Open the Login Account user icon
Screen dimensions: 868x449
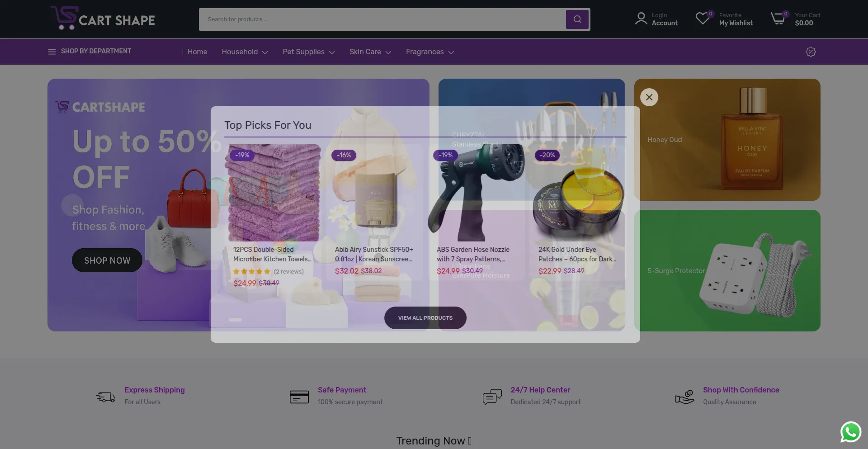click(641, 19)
